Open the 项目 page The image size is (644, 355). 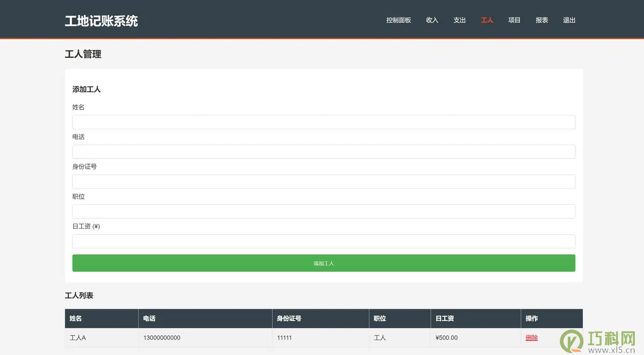(x=514, y=20)
